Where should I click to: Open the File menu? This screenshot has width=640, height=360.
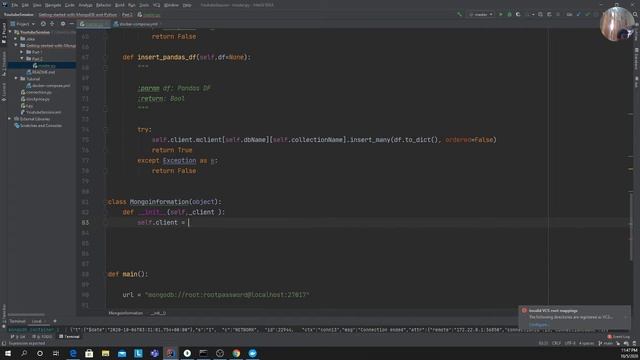[15, 5]
